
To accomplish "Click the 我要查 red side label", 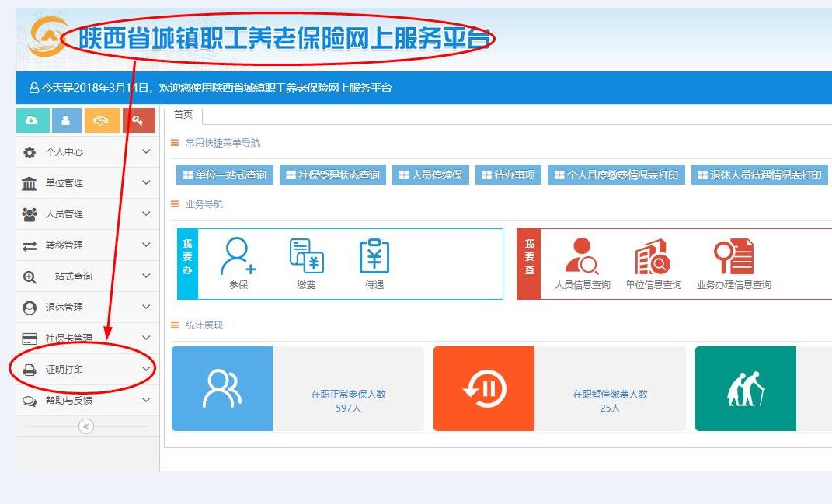I will point(529,264).
